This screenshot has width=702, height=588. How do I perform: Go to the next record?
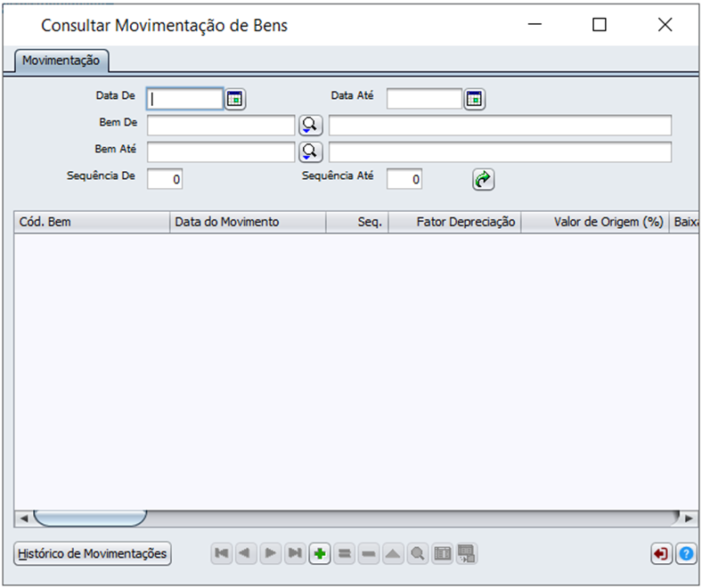[271, 553]
